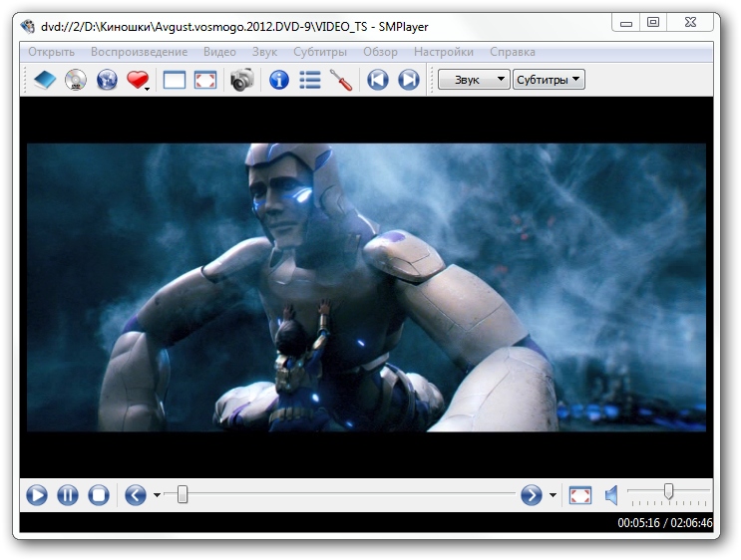Image resolution: width=741 pixels, height=560 pixels.
Task: Open disc using the DVD icon
Action: click(76, 81)
